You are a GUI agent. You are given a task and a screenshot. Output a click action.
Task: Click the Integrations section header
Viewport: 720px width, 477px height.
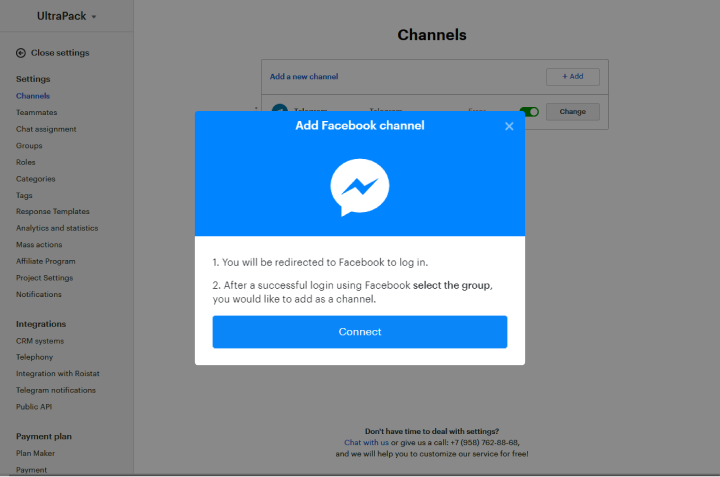coord(41,324)
